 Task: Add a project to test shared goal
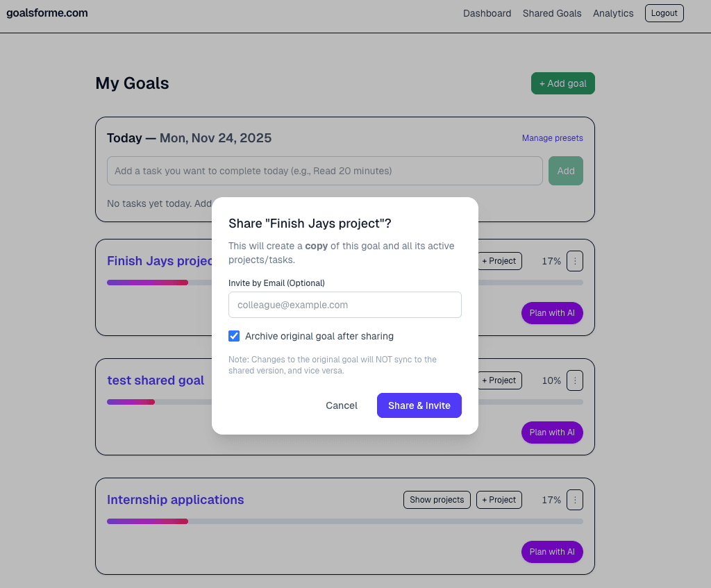pyautogui.click(x=499, y=380)
